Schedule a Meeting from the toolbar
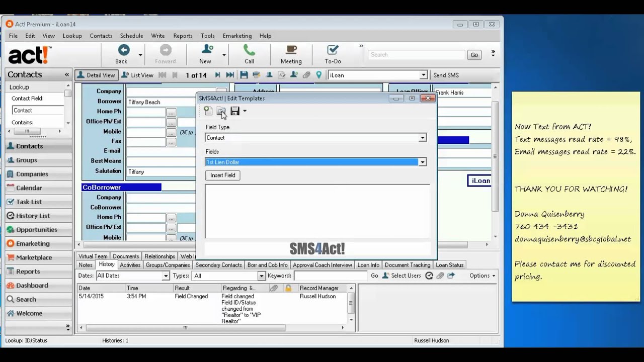644x362 pixels. pyautogui.click(x=291, y=50)
